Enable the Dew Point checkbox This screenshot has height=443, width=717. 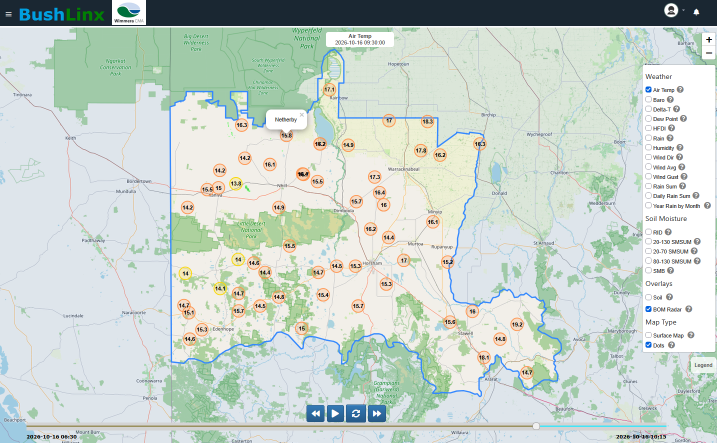coord(648,118)
